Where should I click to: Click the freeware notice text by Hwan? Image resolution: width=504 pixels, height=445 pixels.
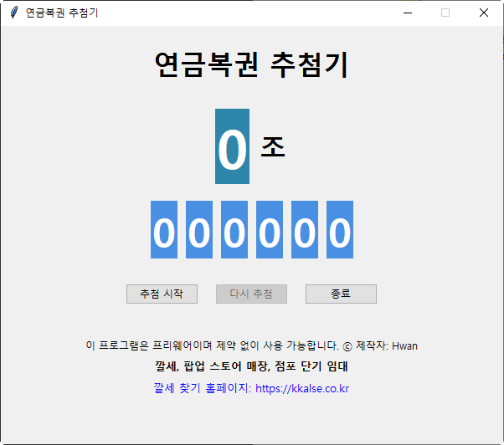251,345
